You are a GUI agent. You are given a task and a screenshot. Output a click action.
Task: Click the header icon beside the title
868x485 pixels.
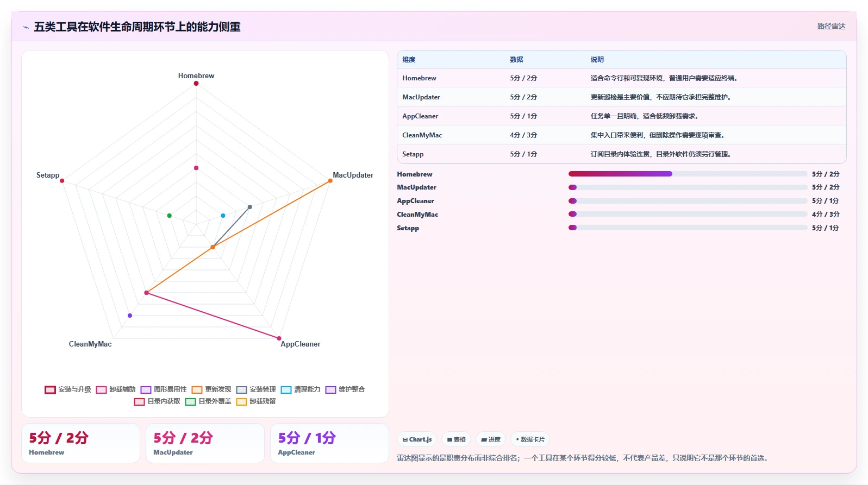[x=26, y=27]
